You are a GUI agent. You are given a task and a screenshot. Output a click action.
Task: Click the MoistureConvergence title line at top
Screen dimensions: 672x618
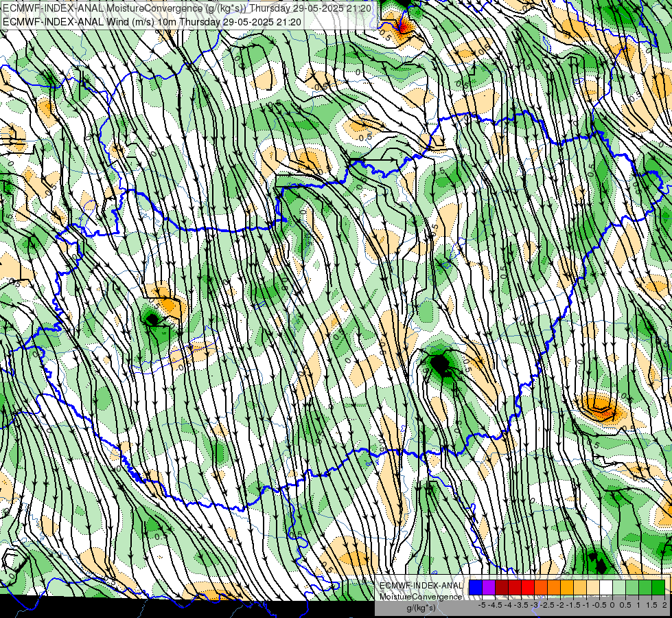(187, 8)
